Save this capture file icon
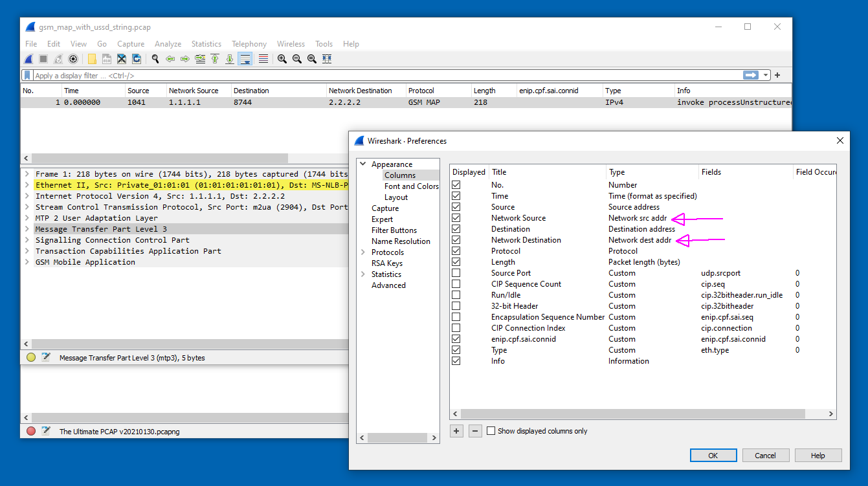 point(107,59)
